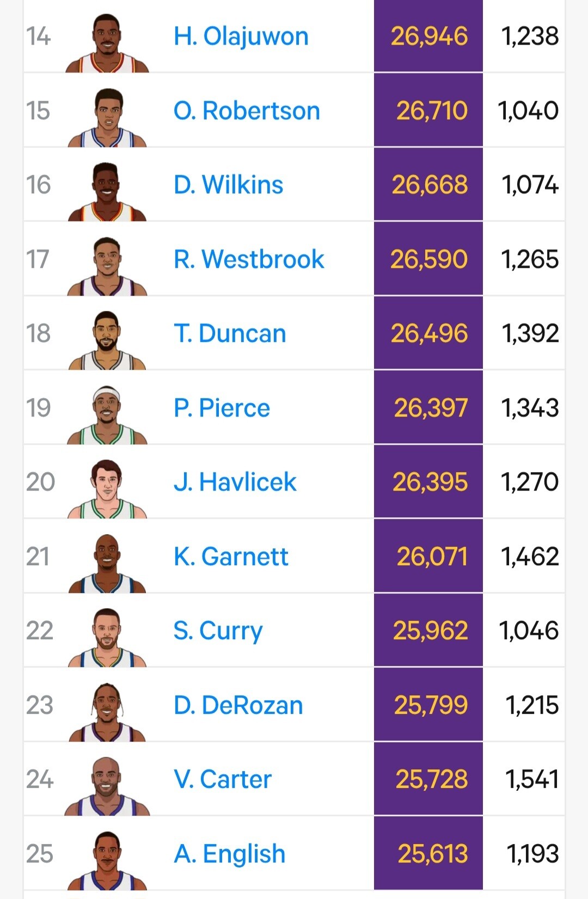Screen dimensions: 588x899
Task: Tap T. Duncan's player portrait
Action: [x=107, y=340]
